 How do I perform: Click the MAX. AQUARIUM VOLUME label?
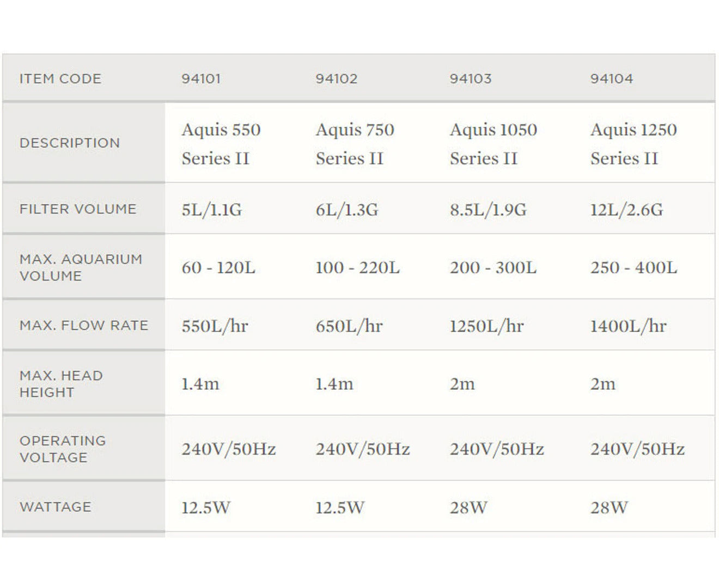pos(81,267)
